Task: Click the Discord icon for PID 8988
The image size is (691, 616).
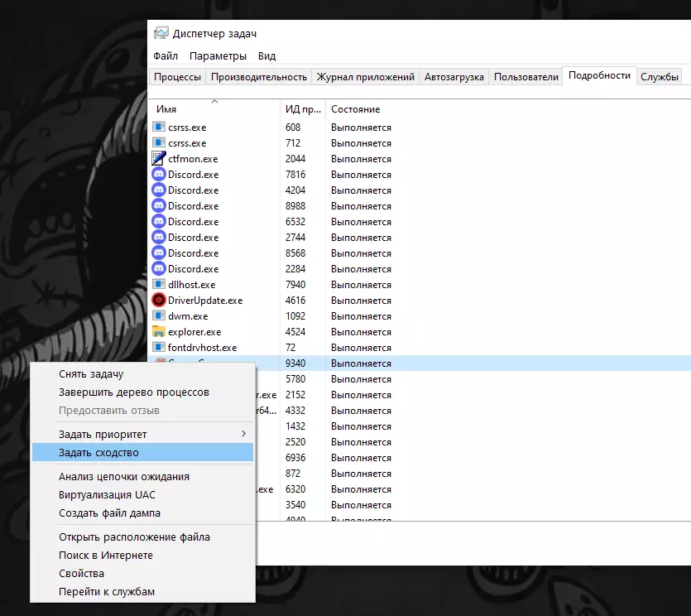Action: click(x=159, y=205)
